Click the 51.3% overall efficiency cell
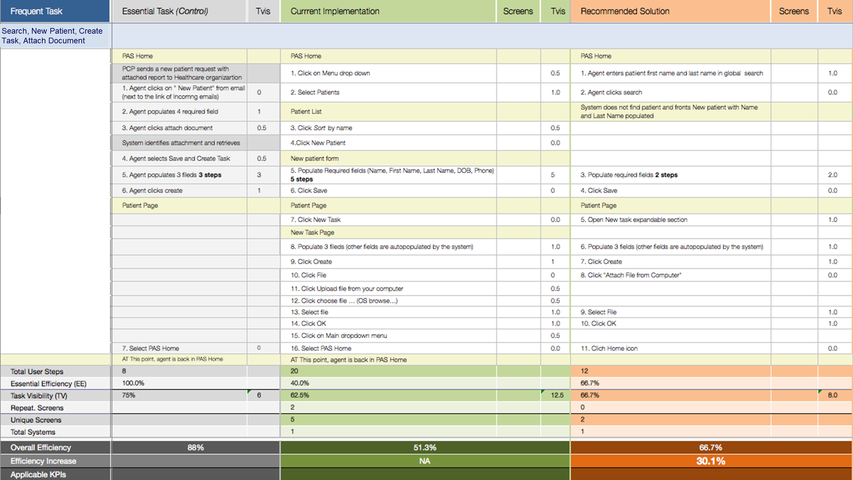 coord(425,447)
